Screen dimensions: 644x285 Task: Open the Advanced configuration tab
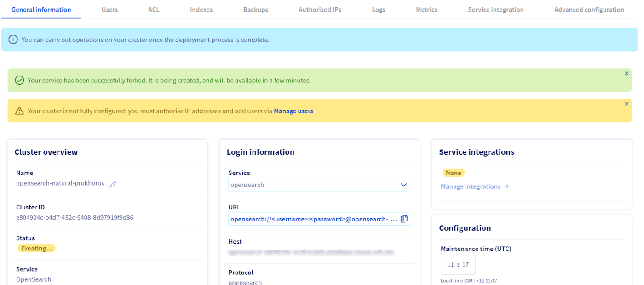[589, 10]
